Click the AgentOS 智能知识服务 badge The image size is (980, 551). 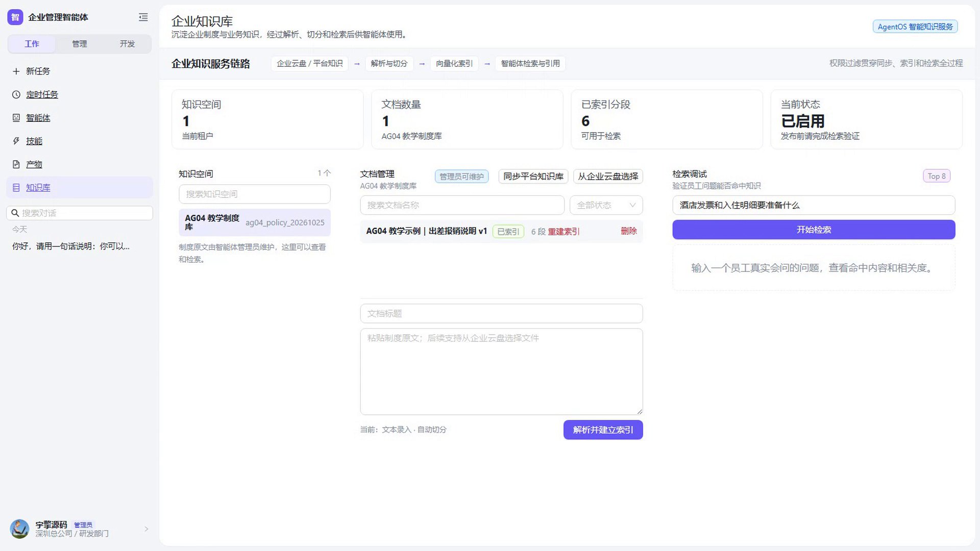[915, 27]
